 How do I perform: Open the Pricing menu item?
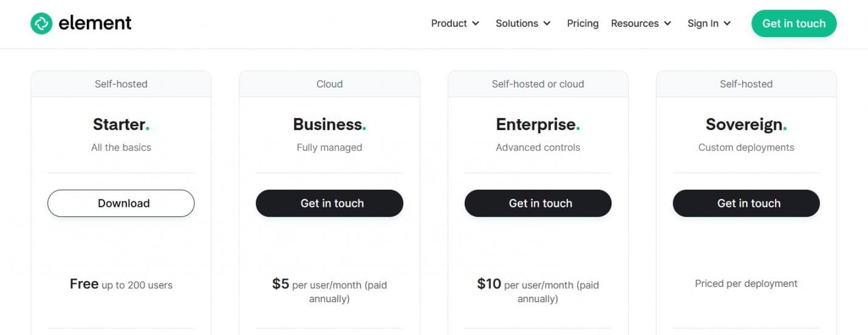[583, 24]
